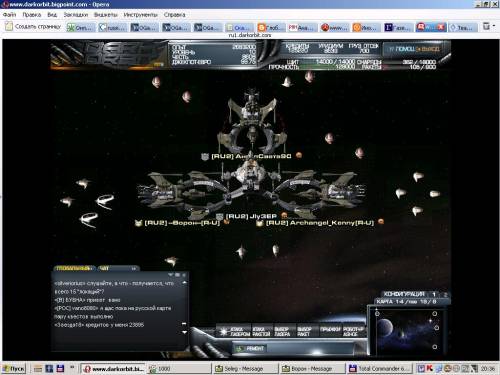500x375 pixels.
Task: Open the Закладки menu
Action: click(x=76, y=15)
